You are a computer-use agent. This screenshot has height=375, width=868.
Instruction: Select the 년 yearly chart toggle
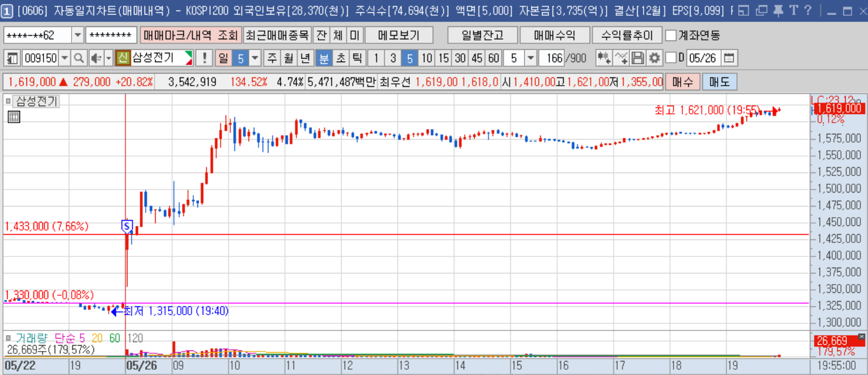[305, 58]
